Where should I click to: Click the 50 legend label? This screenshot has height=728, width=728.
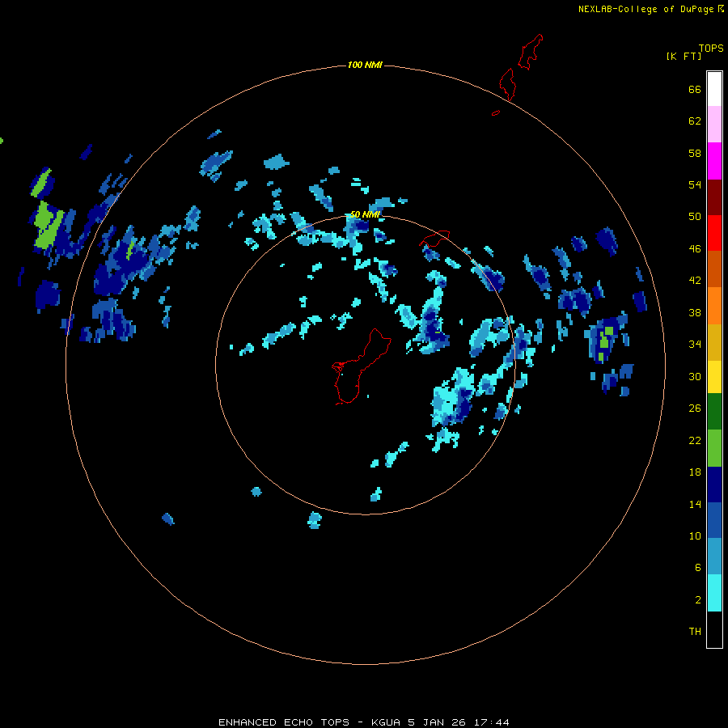pos(695,216)
